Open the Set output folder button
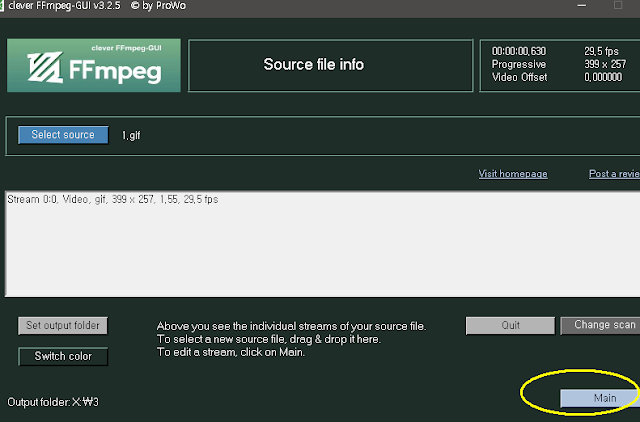The height and width of the screenshot is (422, 640). 63,325
